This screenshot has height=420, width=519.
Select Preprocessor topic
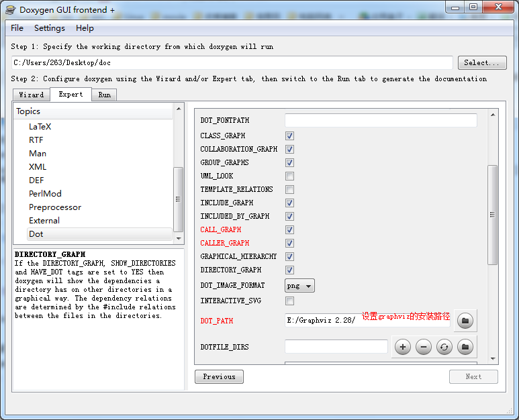coord(55,207)
